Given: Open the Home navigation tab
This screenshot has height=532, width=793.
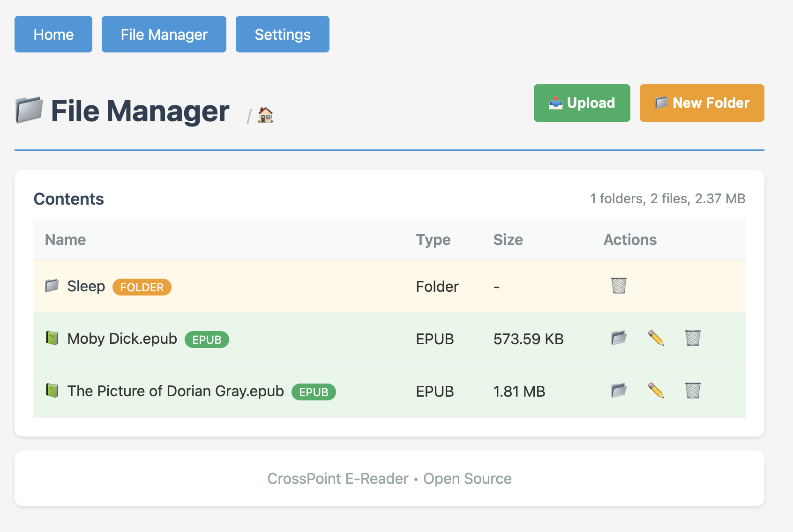Looking at the screenshot, I should pos(53,34).
